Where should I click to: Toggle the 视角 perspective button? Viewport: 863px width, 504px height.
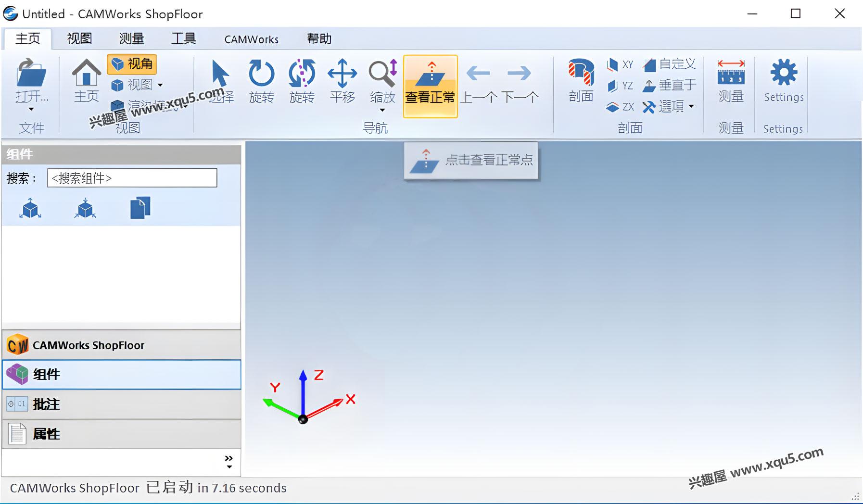click(132, 64)
